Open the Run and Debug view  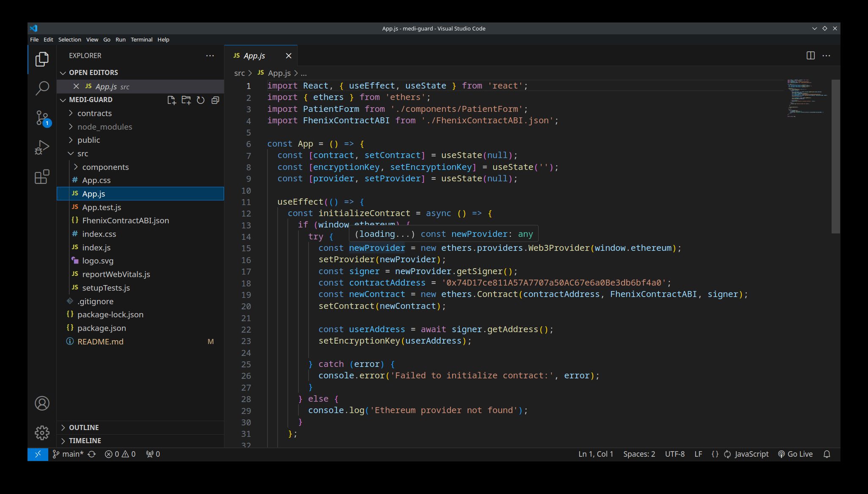42,147
